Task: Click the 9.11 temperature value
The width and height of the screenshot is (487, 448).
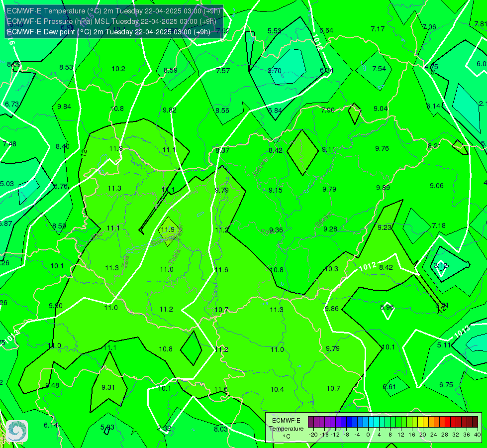Action: coord(329,149)
